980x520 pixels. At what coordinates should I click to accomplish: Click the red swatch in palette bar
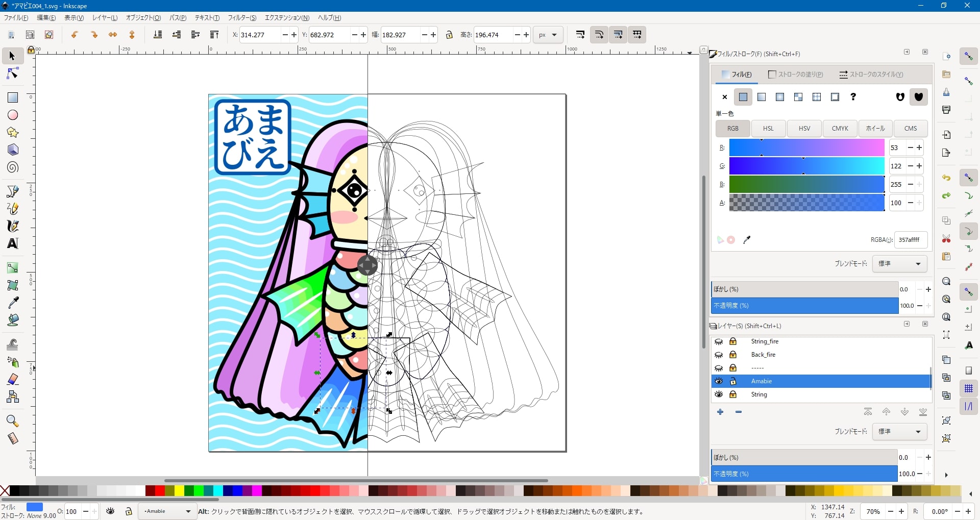pos(159,491)
